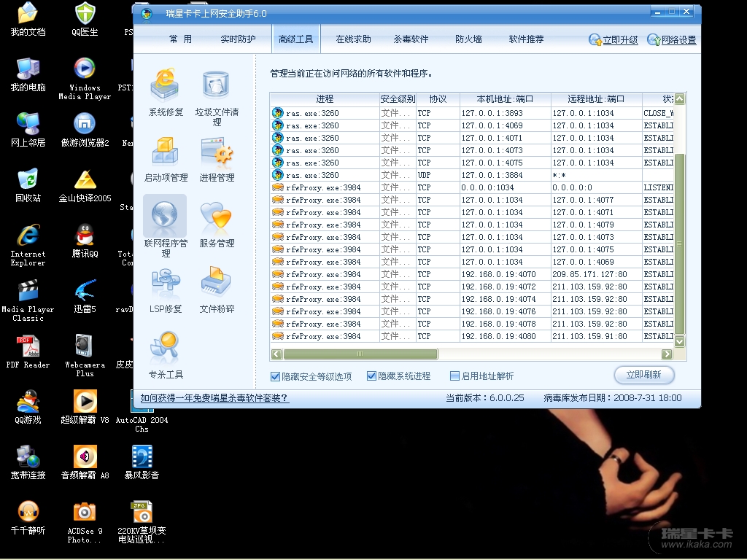747x560 pixels.
Task: Click the vertical scrollbar thumb
Action: (x=679, y=244)
